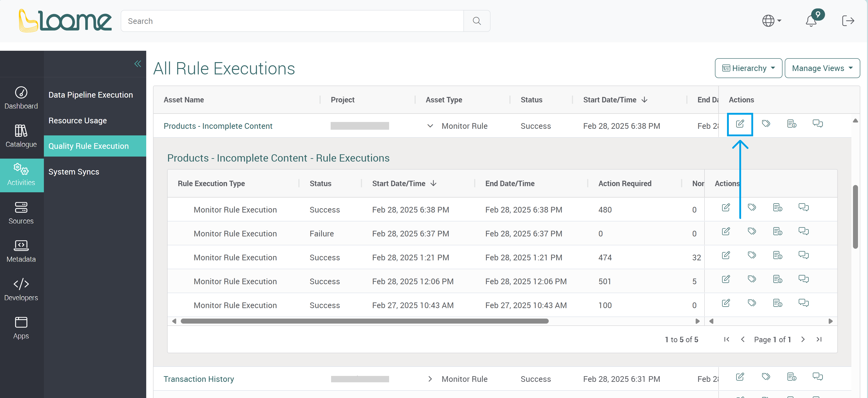Click the Action Required value 501
Viewport: 868px width, 398px height.
click(605, 281)
